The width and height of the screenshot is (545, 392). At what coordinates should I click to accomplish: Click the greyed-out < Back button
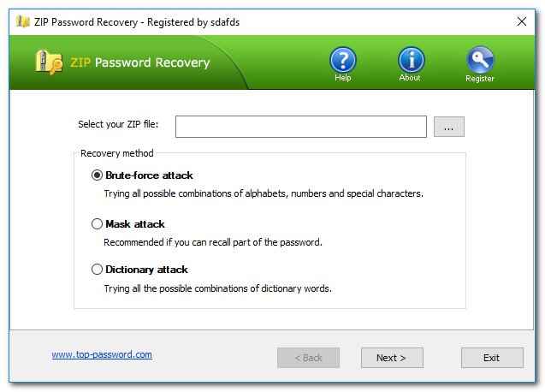click(x=308, y=358)
